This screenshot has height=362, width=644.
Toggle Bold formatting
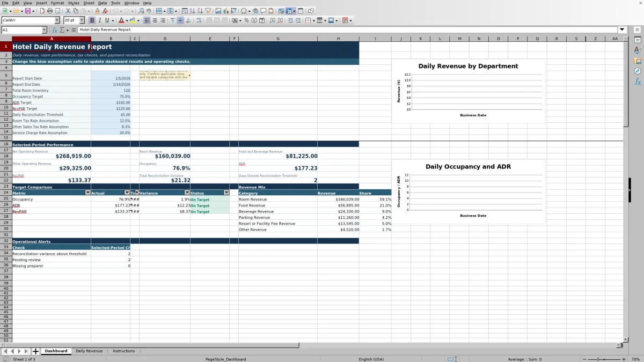pos(92,20)
